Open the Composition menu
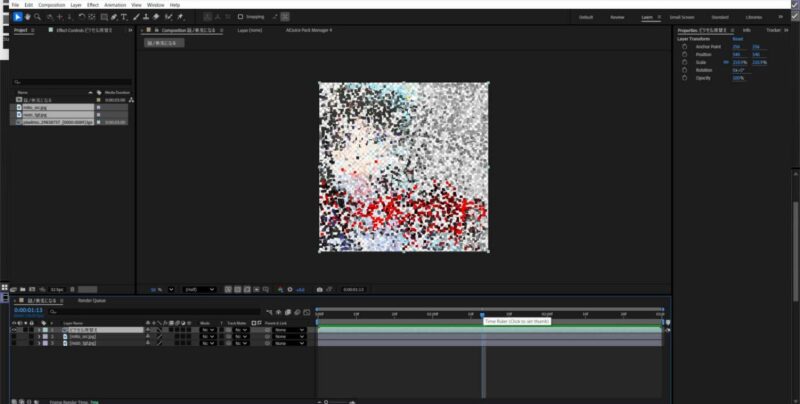The width and height of the screenshot is (800, 404). coord(52,5)
